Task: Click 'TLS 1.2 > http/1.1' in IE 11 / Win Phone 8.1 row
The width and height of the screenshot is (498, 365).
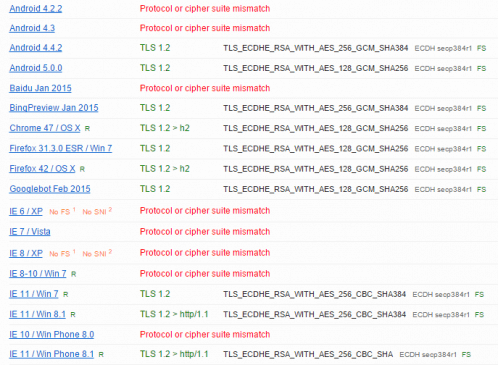Action: click(174, 354)
